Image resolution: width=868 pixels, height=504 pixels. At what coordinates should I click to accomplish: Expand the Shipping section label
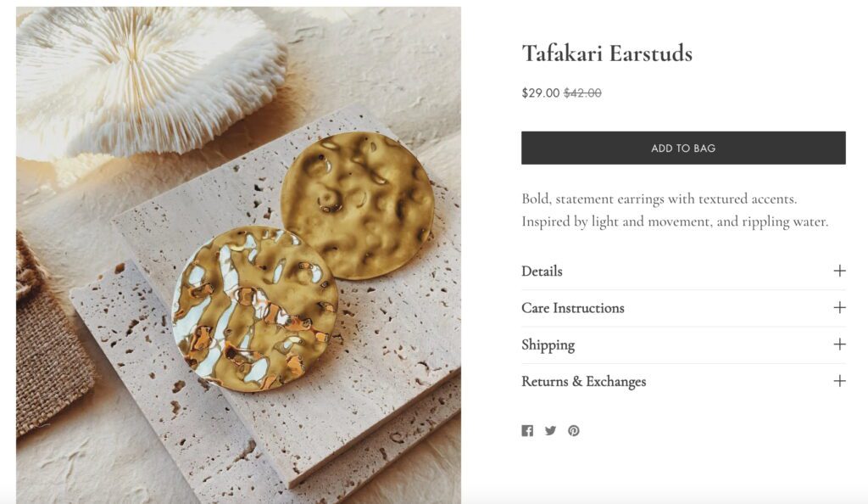548,344
